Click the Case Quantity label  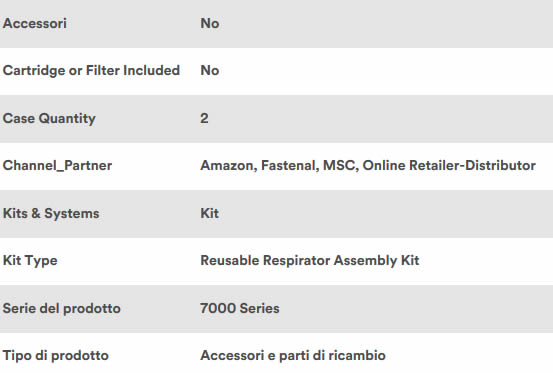49,118
